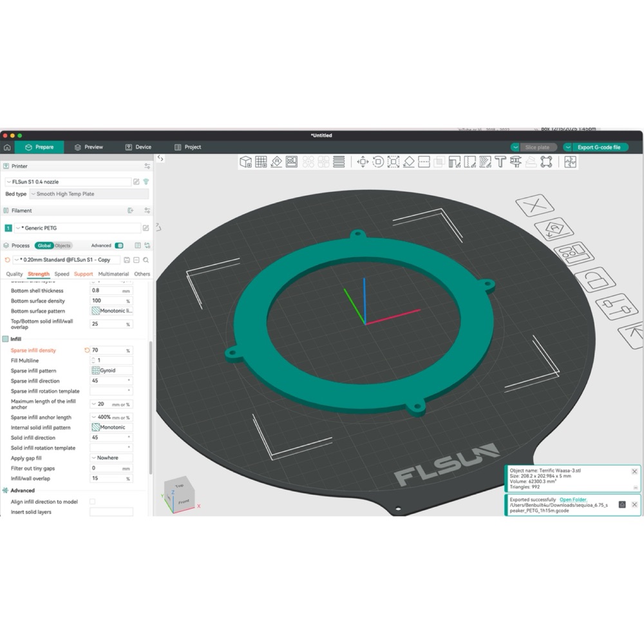
Task: Toggle the Advanced mode switch
Action: [x=119, y=245]
